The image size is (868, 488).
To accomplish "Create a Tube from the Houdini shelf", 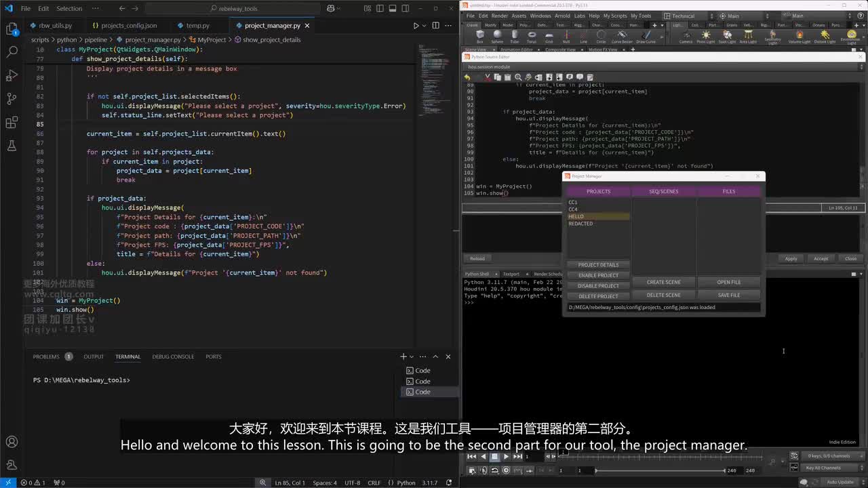I will [x=515, y=37].
